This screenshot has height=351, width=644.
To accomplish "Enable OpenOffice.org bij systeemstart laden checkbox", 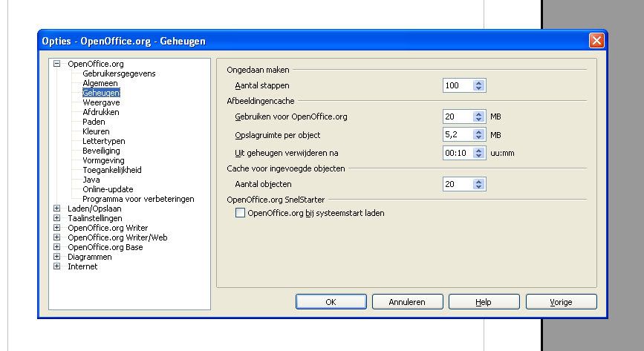I will [x=240, y=213].
